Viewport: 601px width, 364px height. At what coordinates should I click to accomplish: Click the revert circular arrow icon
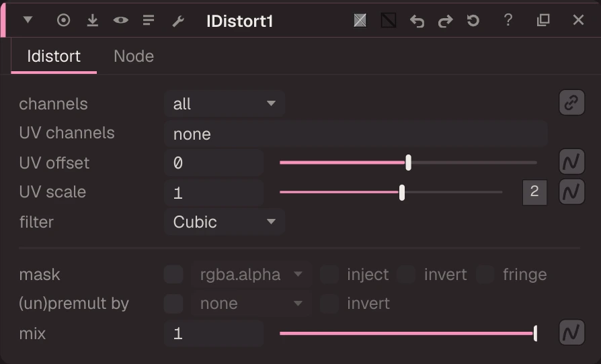[x=473, y=20]
